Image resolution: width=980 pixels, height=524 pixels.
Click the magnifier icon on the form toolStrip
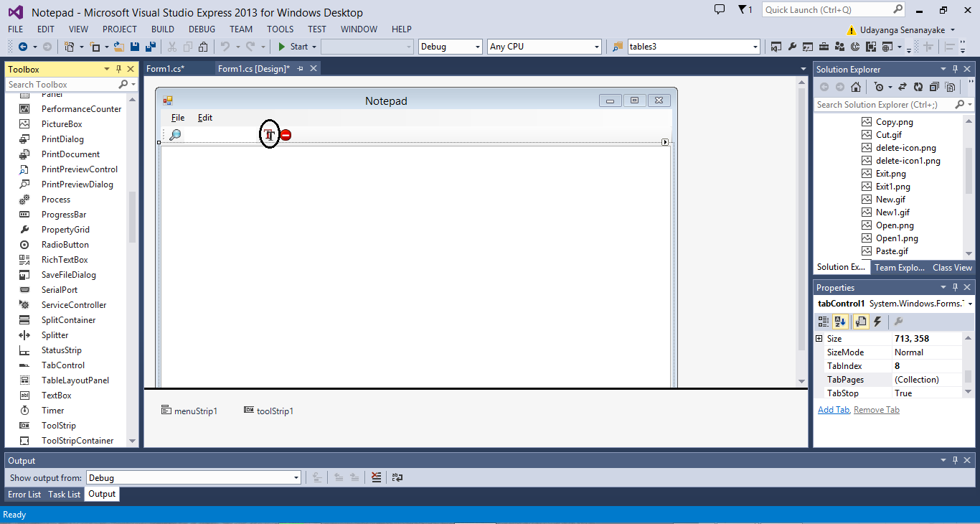tap(175, 134)
